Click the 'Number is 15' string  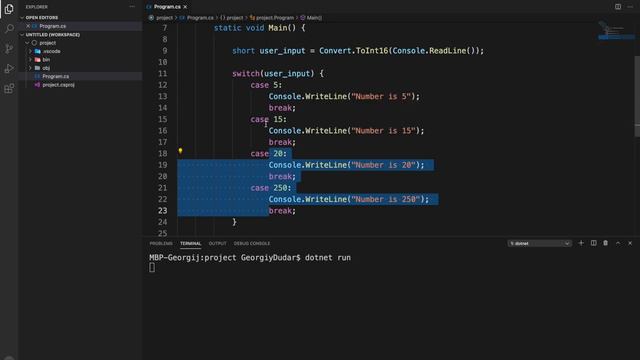tap(383, 131)
